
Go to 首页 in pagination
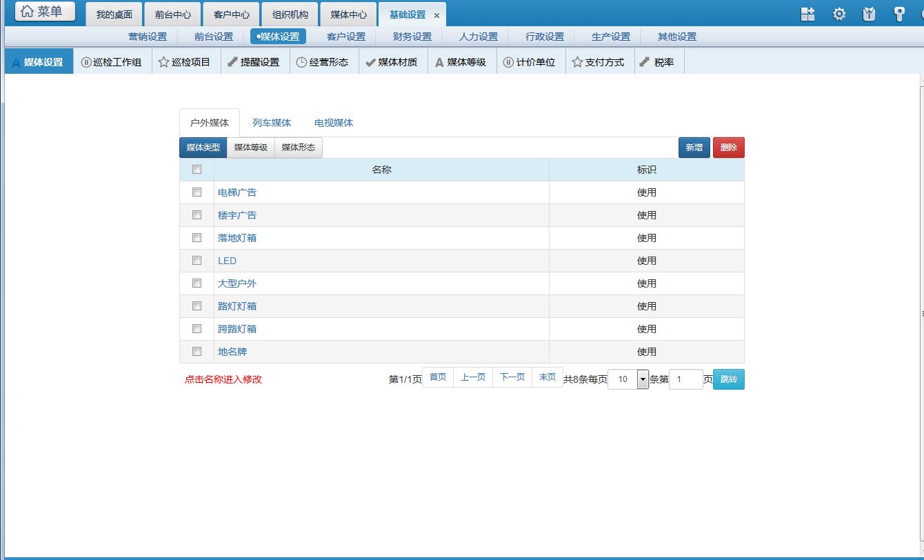pyautogui.click(x=438, y=377)
